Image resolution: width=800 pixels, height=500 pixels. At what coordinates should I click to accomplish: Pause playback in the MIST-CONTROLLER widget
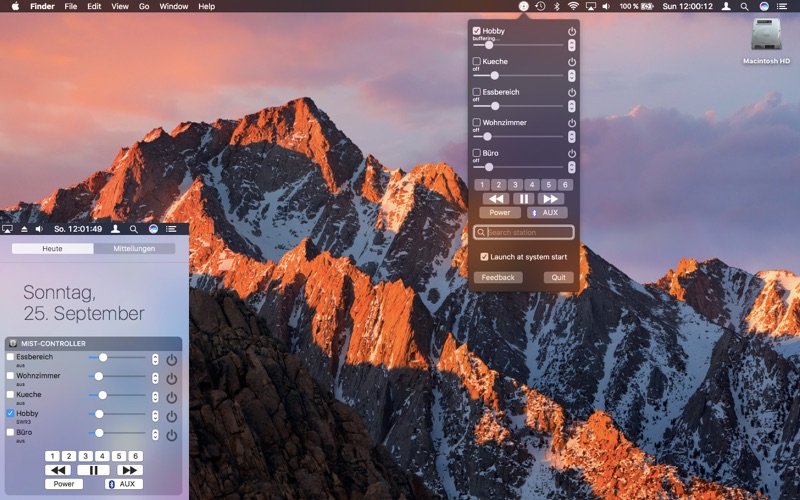point(93,470)
